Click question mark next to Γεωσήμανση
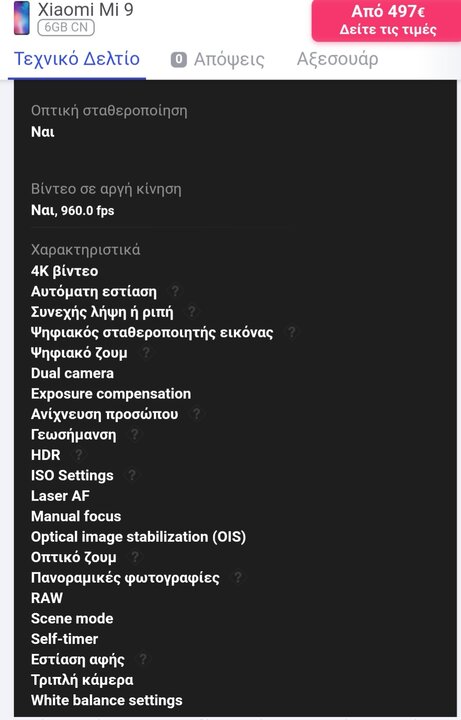 pos(134,434)
